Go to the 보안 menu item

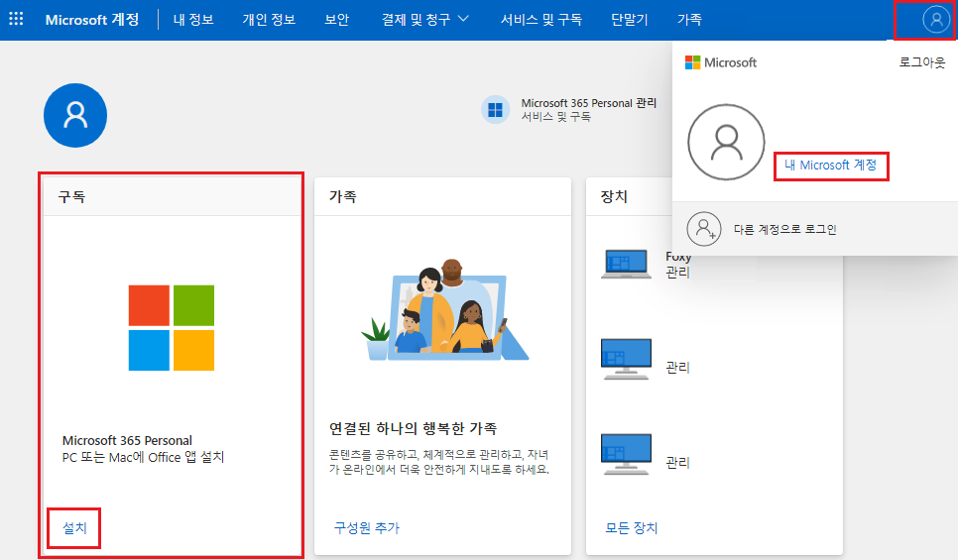coord(337,20)
